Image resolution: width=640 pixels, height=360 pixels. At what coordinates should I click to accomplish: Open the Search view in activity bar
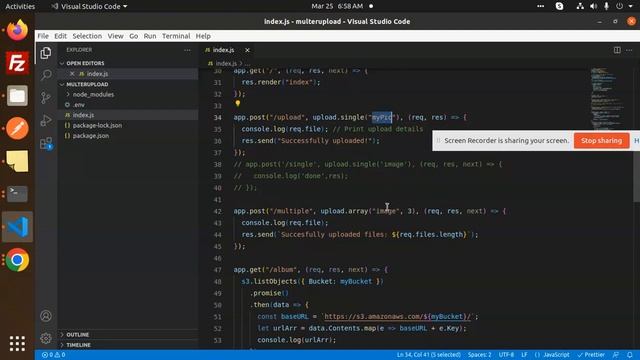(x=46, y=75)
